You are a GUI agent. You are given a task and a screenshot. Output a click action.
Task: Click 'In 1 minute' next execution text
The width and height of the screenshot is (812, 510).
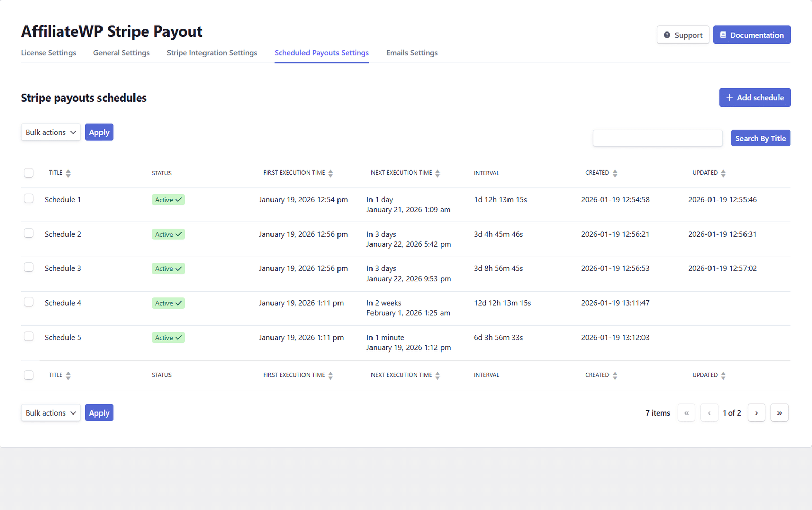click(x=385, y=337)
